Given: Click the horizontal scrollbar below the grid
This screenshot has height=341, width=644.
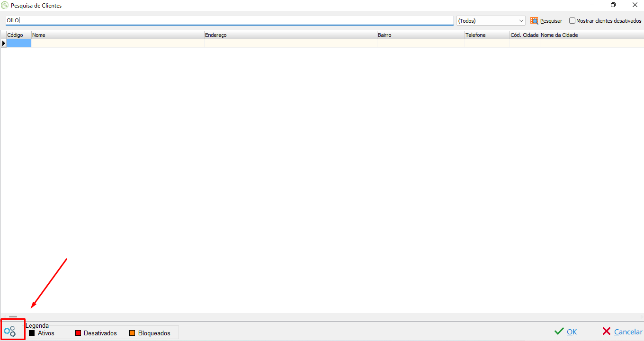Looking at the screenshot, I should tap(322, 316).
